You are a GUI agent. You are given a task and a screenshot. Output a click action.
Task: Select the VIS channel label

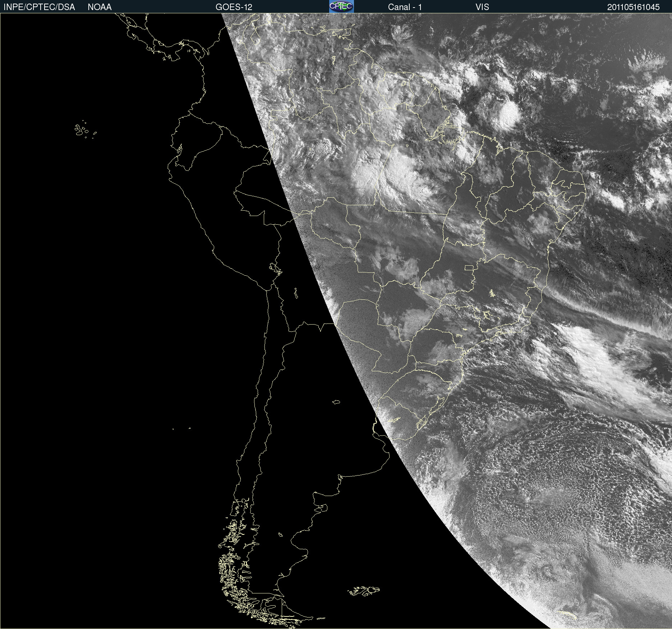pyautogui.click(x=482, y=7)
